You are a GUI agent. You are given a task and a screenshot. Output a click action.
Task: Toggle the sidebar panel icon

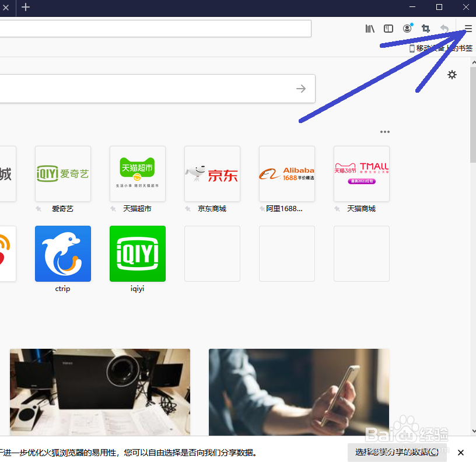tap(388, 29)
